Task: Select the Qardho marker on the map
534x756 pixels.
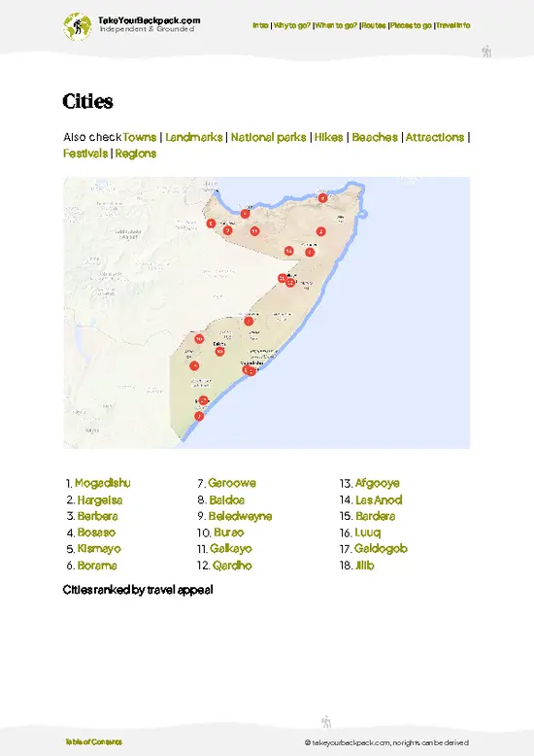Action: (321, 231)
